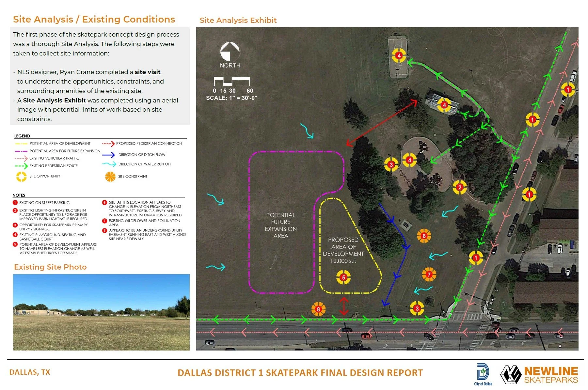Click the "Site Analysis Exhibit" orange map title

pos(238,20)
